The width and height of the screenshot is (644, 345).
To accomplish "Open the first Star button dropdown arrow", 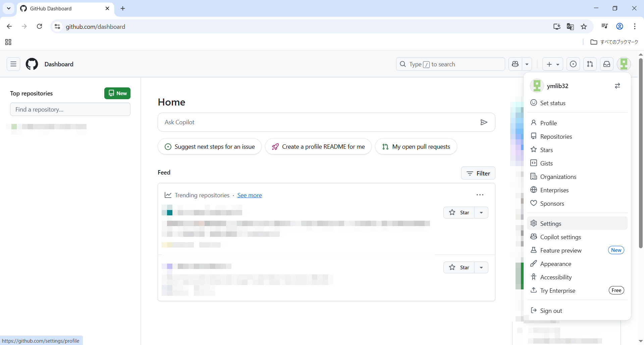I will tap(481, 213).
